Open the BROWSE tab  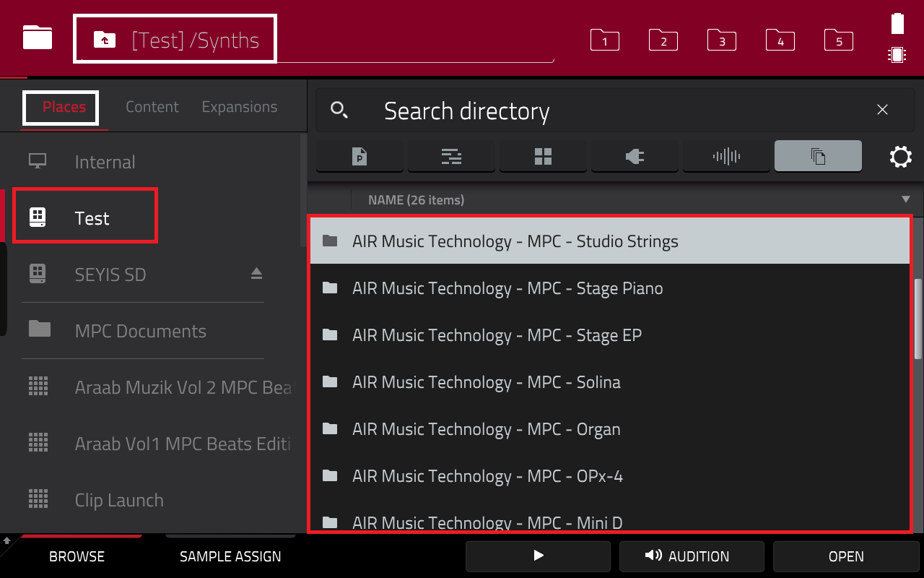pos(77,556)
